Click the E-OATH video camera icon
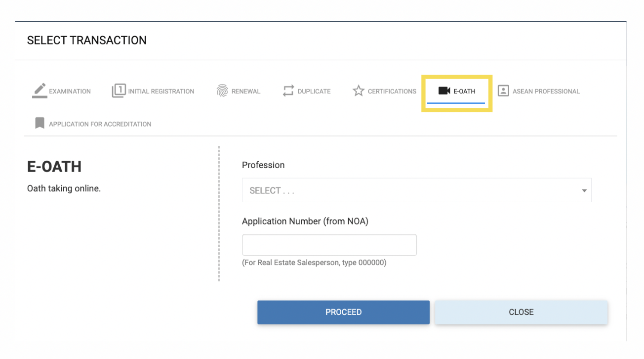This screenshot has width=644, height=359. coord(443,90)
